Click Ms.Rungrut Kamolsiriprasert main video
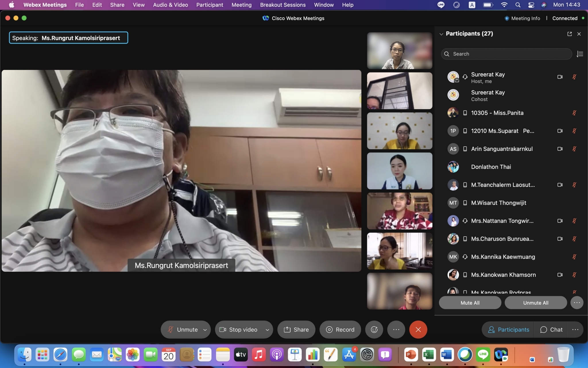Viewport: 588px width, 368px height. point(181,171)
